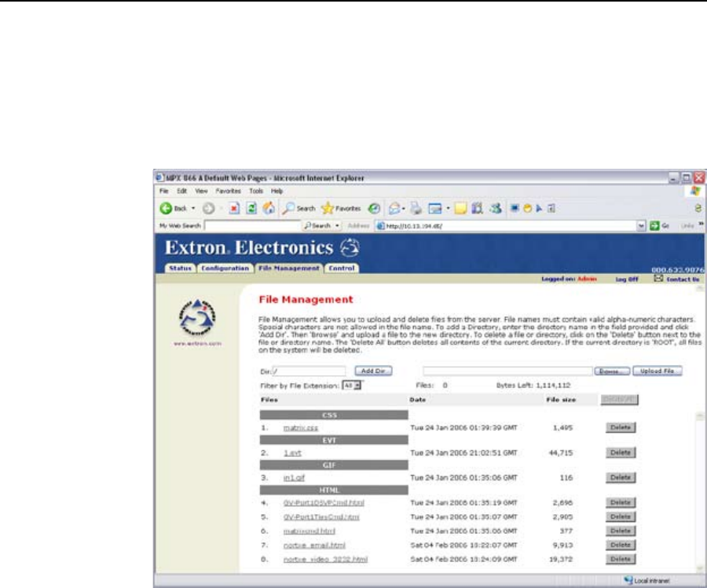
Task: Delete the 19,372 byte video html file
Action: [621, 559]
